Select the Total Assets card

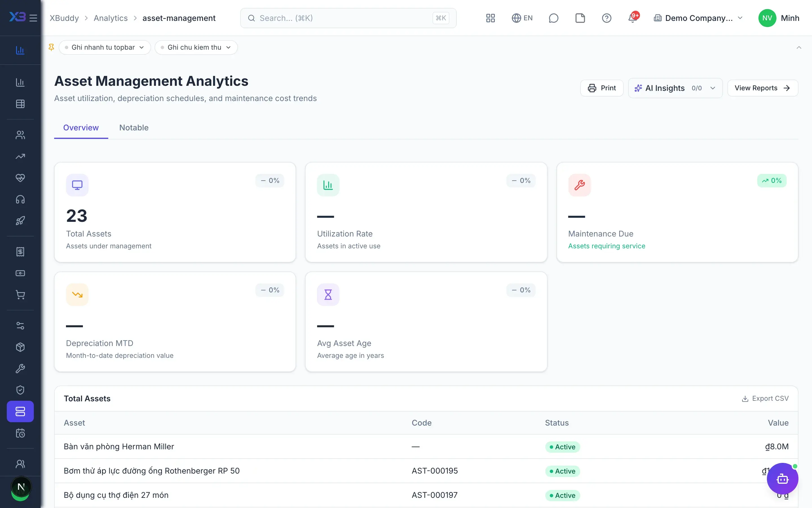coord(175,212)
